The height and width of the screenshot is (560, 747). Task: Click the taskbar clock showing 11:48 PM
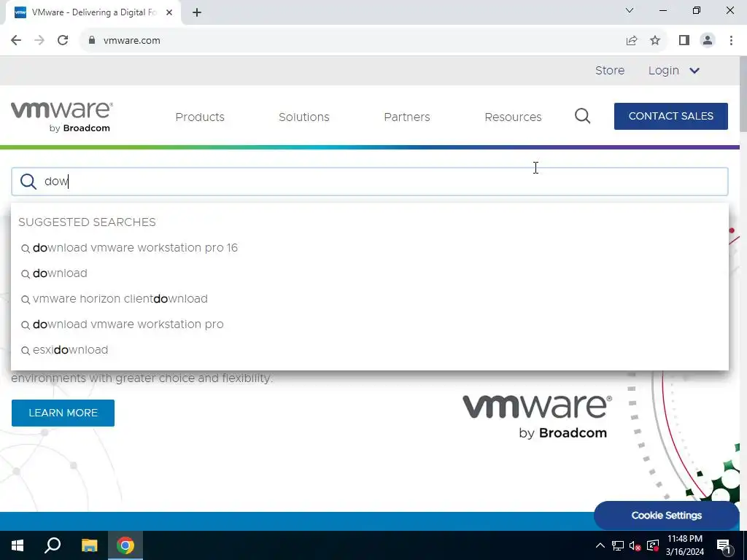(684, 545)
